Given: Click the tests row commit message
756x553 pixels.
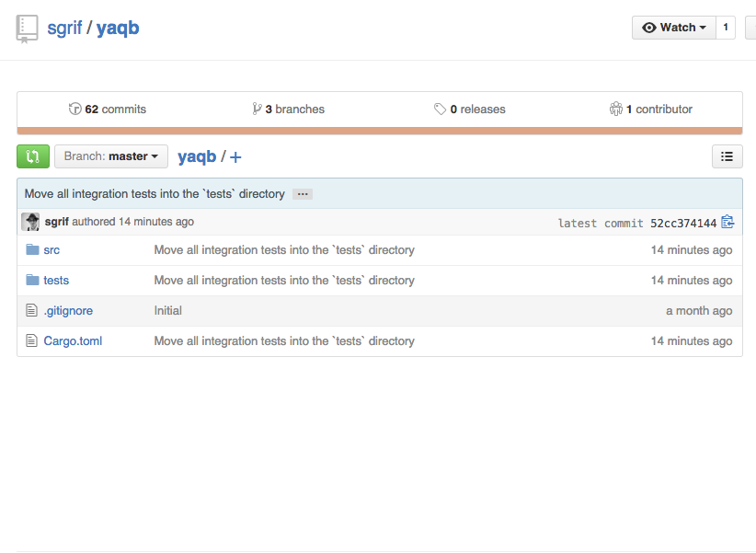Looking at the screenshot, I should [x=284, y=281].
